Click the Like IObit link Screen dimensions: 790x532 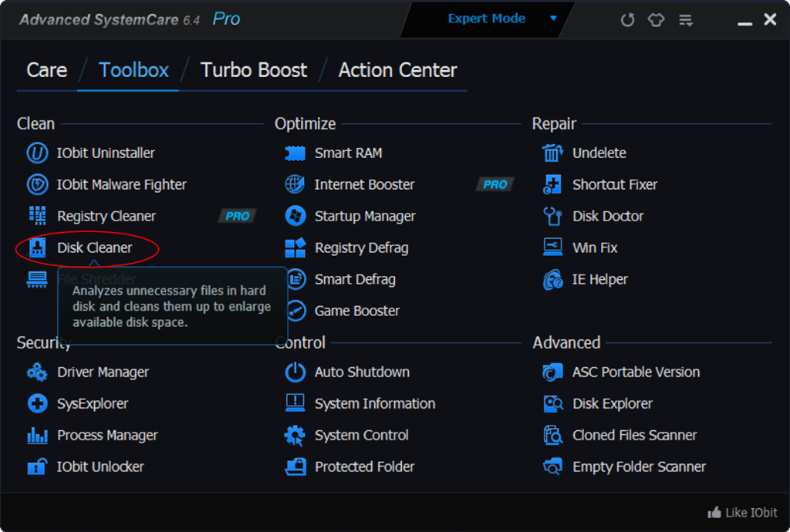click(743, 513)
